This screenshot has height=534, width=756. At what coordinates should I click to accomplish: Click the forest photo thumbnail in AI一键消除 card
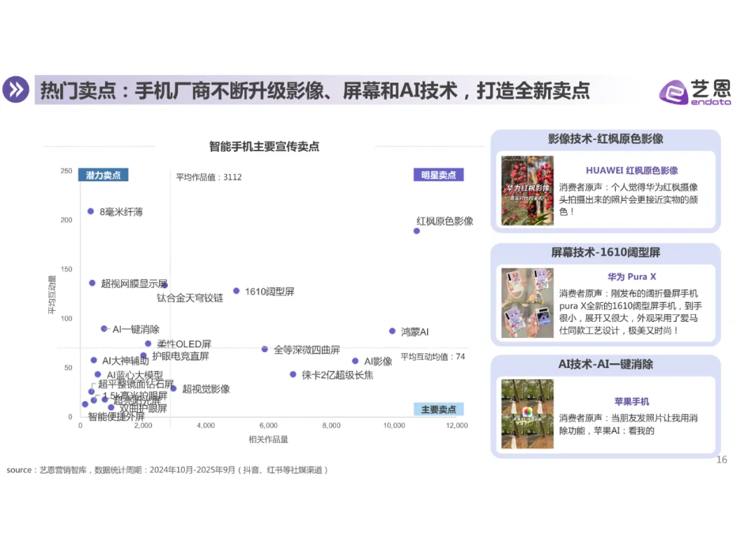click(x=528, y=414)
